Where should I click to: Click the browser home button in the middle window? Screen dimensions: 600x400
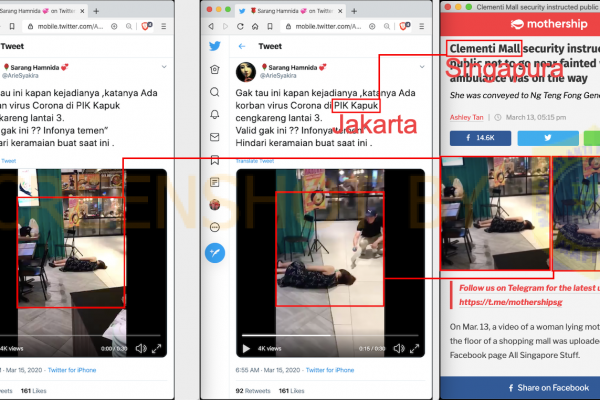point(255,26)
